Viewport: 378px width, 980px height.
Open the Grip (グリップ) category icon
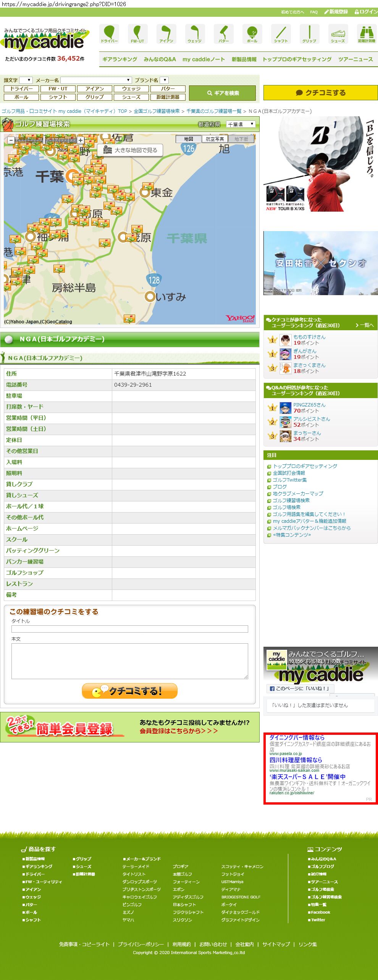click(x=309, y=34)
